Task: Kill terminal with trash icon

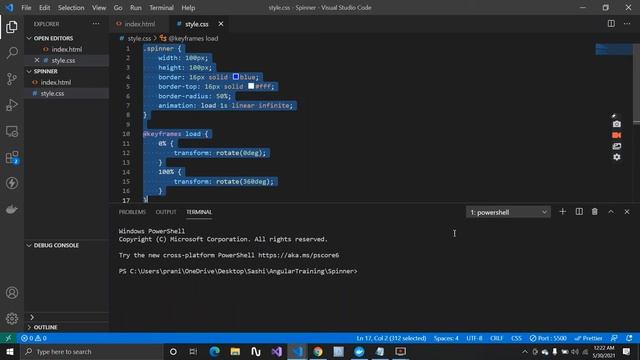Action: [x=595, y=211]
